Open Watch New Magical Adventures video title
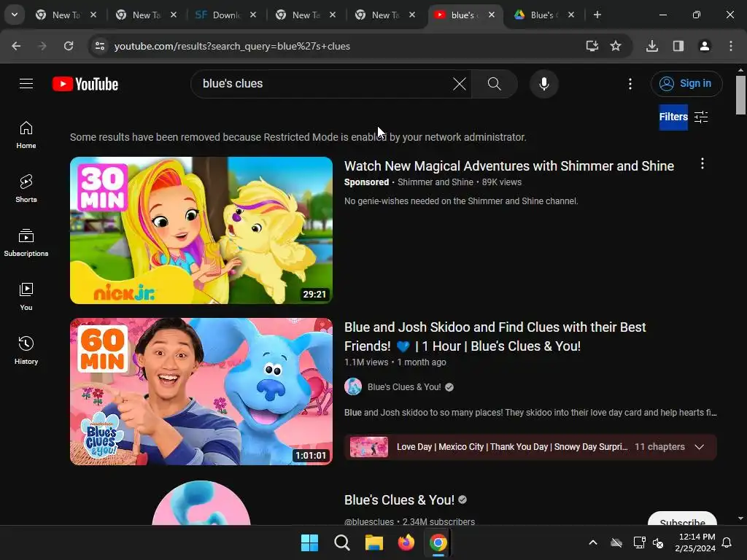Screen dimensions: 747x560 508,166
